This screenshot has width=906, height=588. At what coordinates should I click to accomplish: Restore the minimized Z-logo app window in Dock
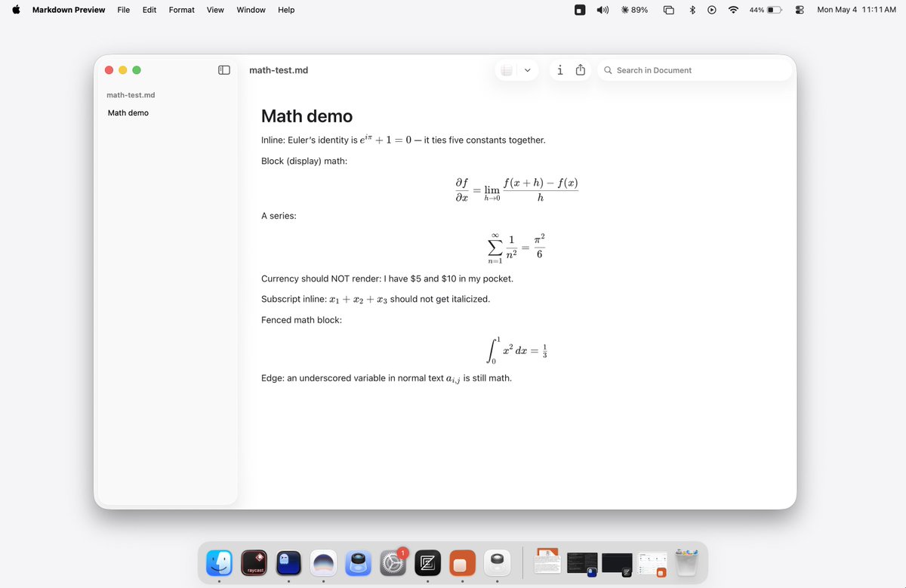pyautogui.click(x=617, y=565)
